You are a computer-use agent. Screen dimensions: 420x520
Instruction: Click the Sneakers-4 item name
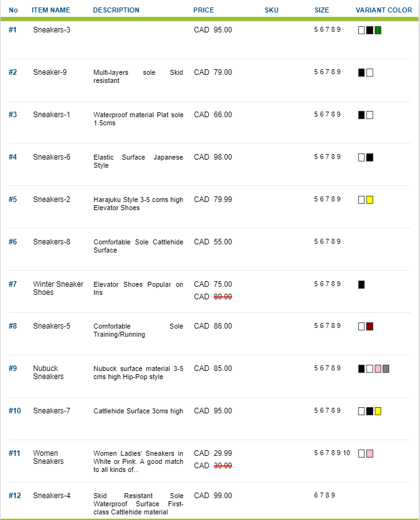[52, 496]
